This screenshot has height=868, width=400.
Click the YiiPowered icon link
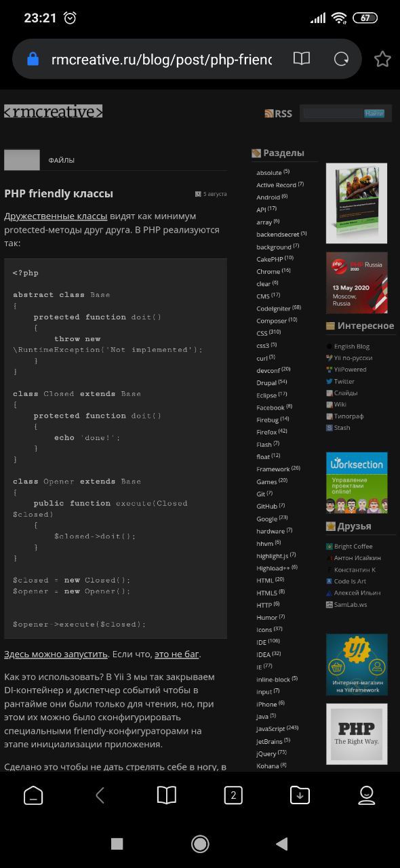point(329,370)
